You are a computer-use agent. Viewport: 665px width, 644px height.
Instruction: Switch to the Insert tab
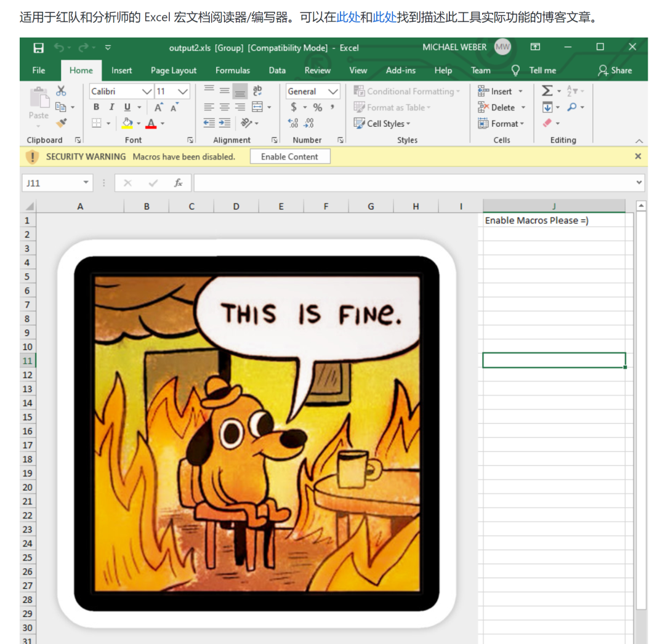pos(122,70)
